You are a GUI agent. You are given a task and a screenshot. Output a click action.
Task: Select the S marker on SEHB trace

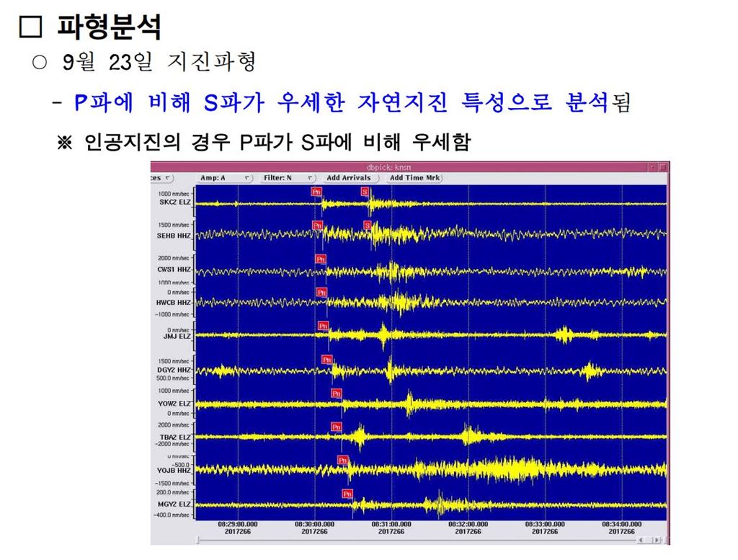pos(368,226)
